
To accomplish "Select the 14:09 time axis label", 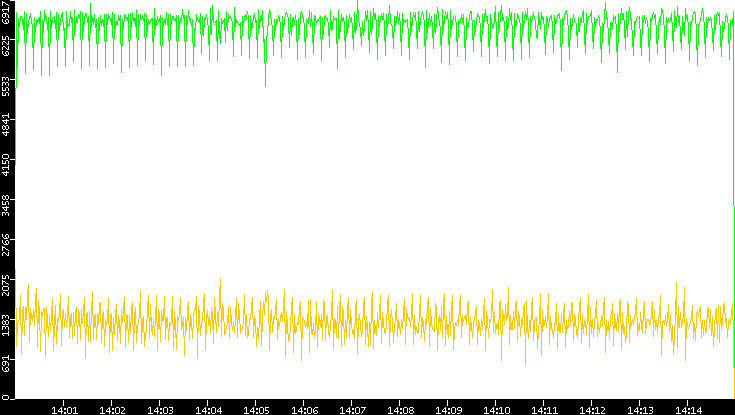I will (449, 410).
